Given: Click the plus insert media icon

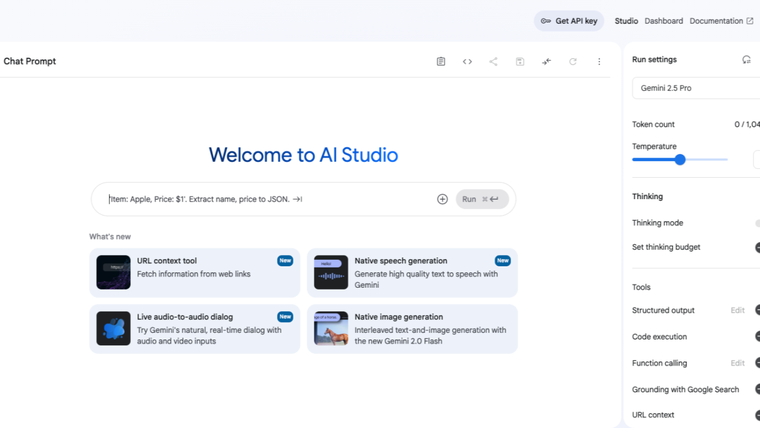Looking at the screenshot, I should click(442, 199).
